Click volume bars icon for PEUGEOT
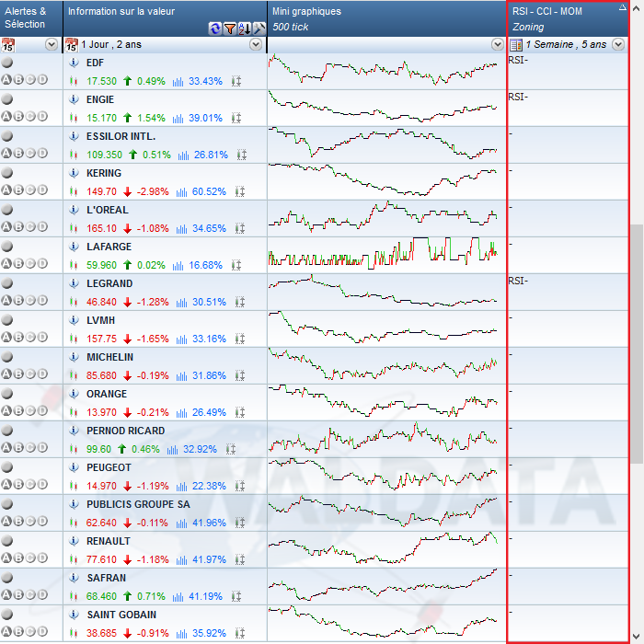This screenshot has height=644, width=644. [x=181, y=486]
